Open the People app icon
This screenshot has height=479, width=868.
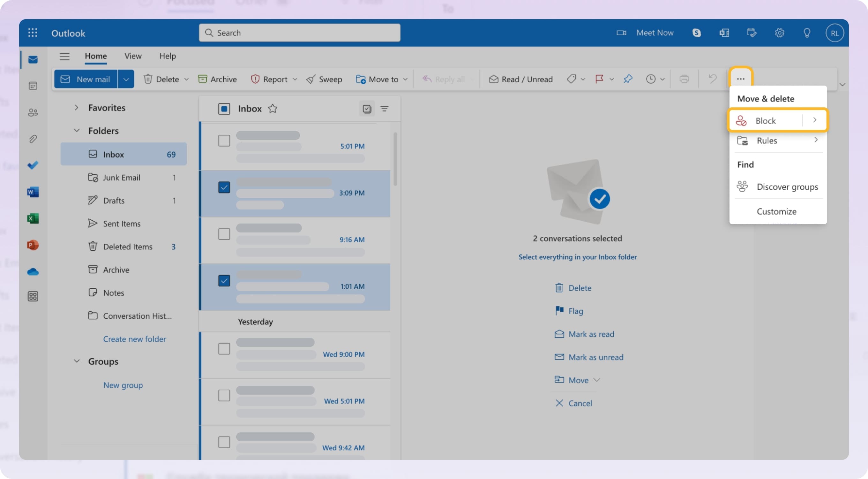pyautogui.click(x=33, y=112)
